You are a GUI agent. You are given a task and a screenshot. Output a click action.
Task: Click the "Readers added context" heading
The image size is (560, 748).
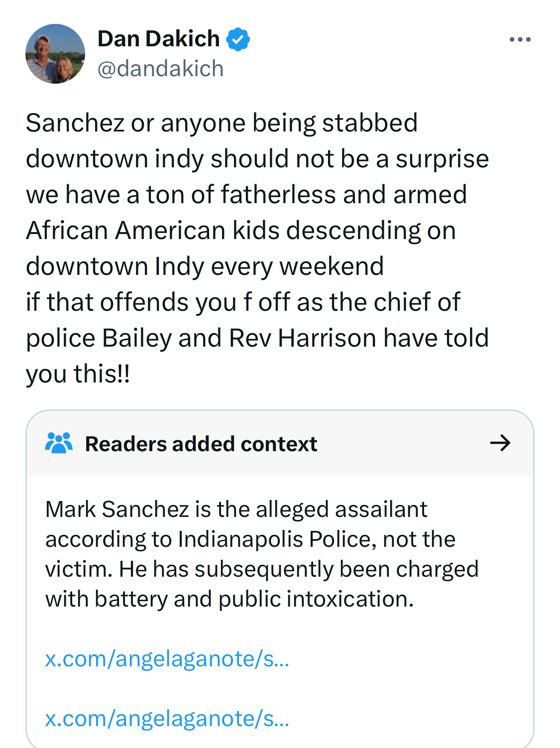(201, 444)
